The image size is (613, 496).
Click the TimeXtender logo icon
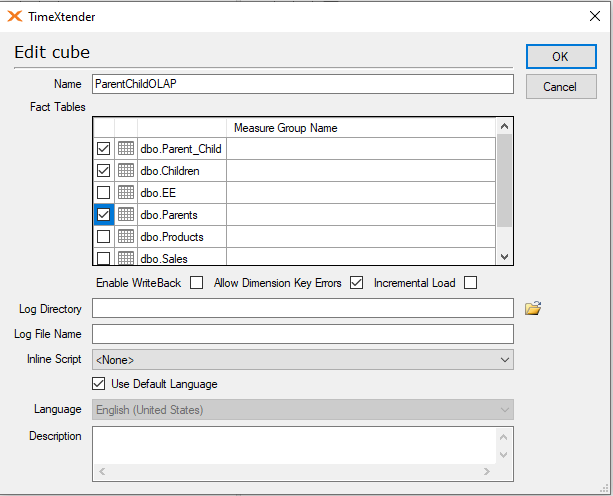[x=15, y=16]
